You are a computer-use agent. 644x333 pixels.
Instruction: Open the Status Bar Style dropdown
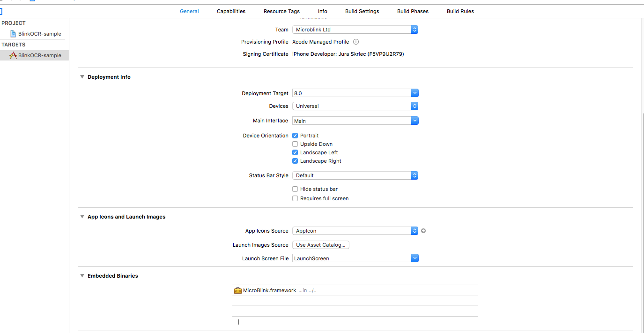pos(355,175)
